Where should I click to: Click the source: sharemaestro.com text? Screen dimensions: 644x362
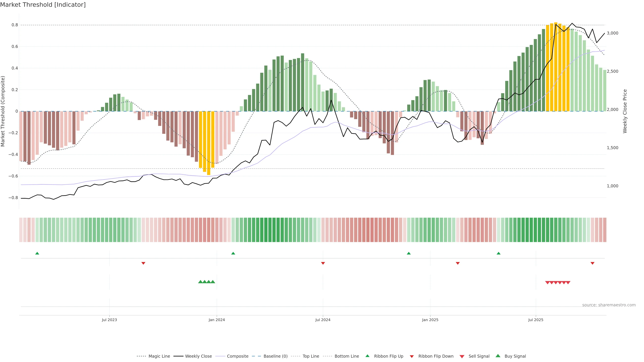click(609, 305)
